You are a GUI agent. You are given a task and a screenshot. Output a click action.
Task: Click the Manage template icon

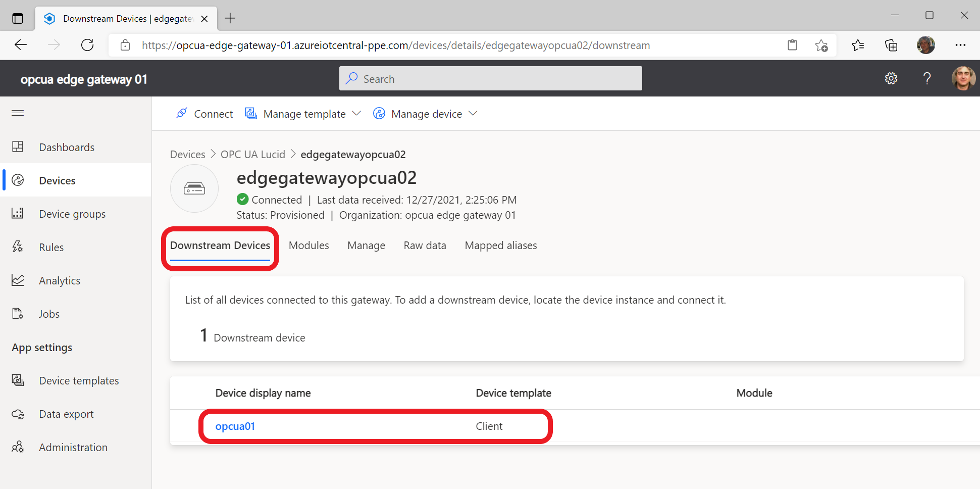[251, 113]
